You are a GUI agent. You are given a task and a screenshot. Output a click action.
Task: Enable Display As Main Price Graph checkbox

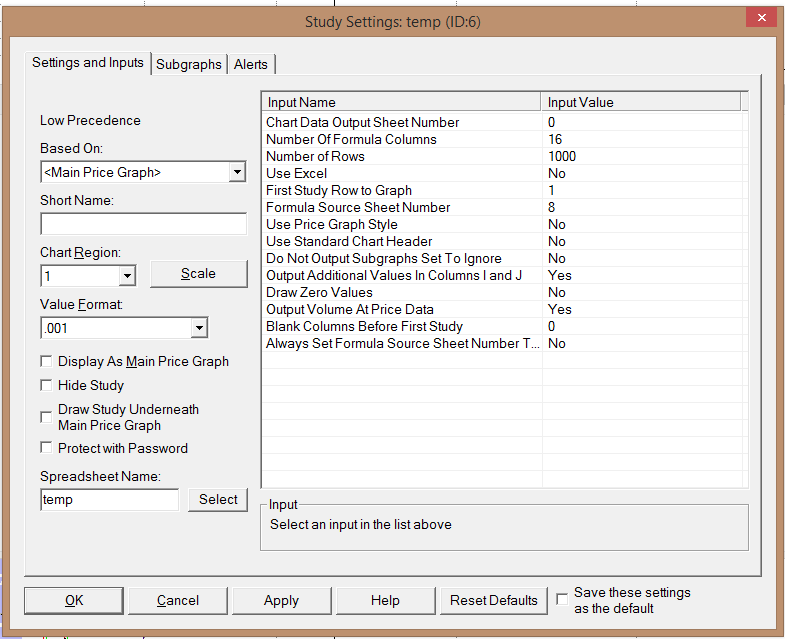(x=47, y=362)
